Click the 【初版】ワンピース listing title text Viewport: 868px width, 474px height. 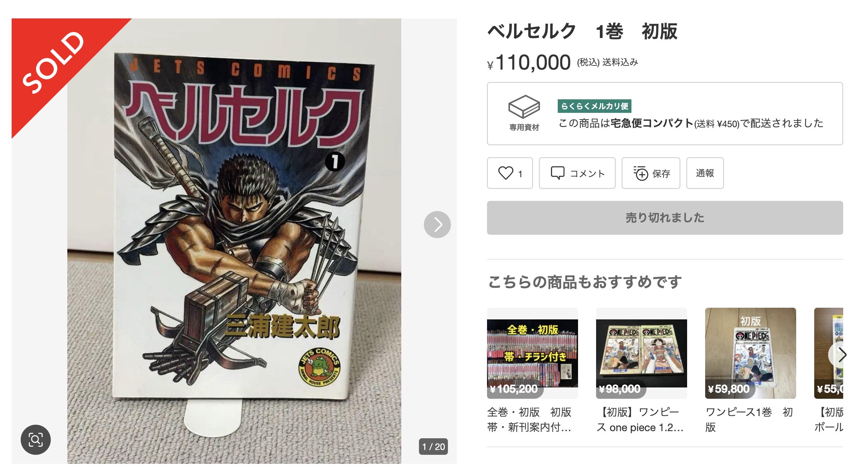pos(640,420)
